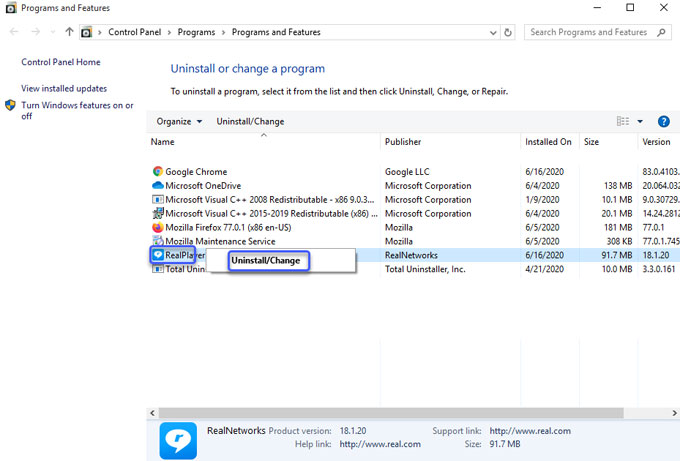The height and width of the screenshot is (461, 680).
Task: Click the RealNetworks publisher cell
Action: click(x=411, y=255)
